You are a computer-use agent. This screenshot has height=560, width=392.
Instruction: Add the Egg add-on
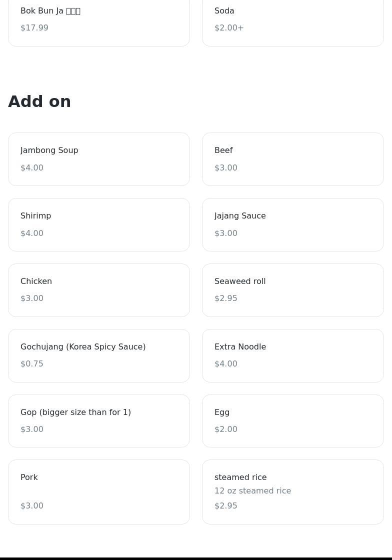(292, 421)
